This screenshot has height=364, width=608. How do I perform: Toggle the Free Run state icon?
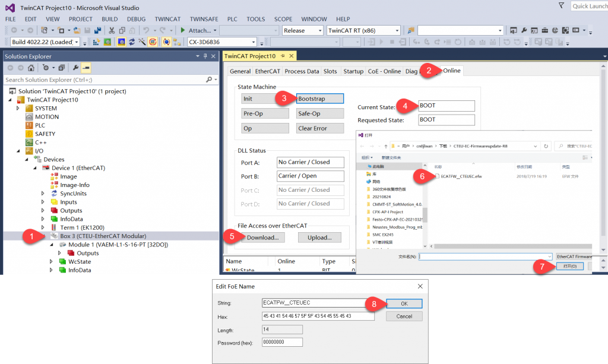[153, 42]
